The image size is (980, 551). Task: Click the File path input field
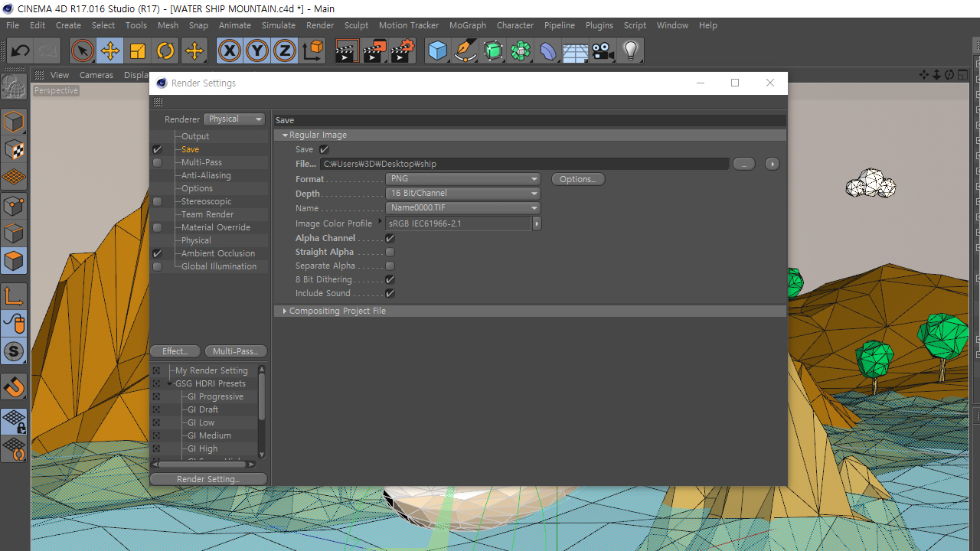[524, 164]
